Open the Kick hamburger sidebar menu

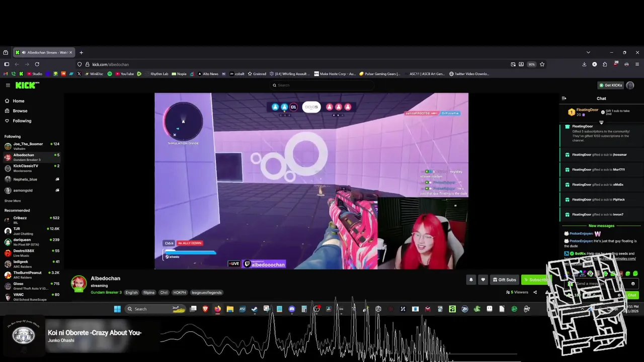(8, 85)
